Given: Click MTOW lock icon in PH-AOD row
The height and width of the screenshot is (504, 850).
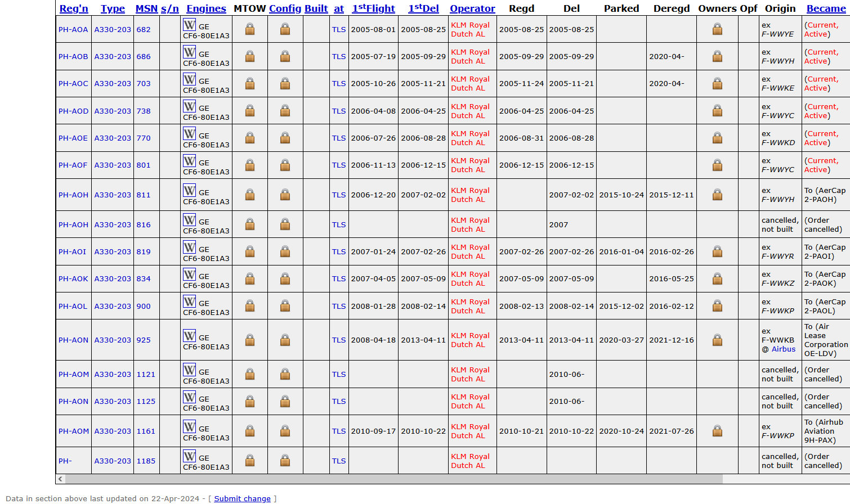Looking at the screenshot, I should click(x=250, y=111).
